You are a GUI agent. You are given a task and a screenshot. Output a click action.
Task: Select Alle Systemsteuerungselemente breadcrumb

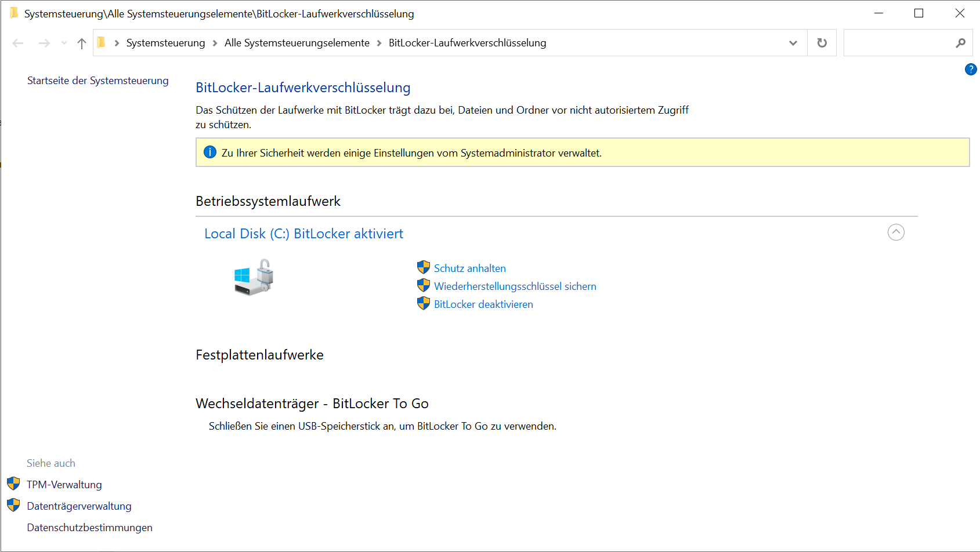(x=297, y=43)
